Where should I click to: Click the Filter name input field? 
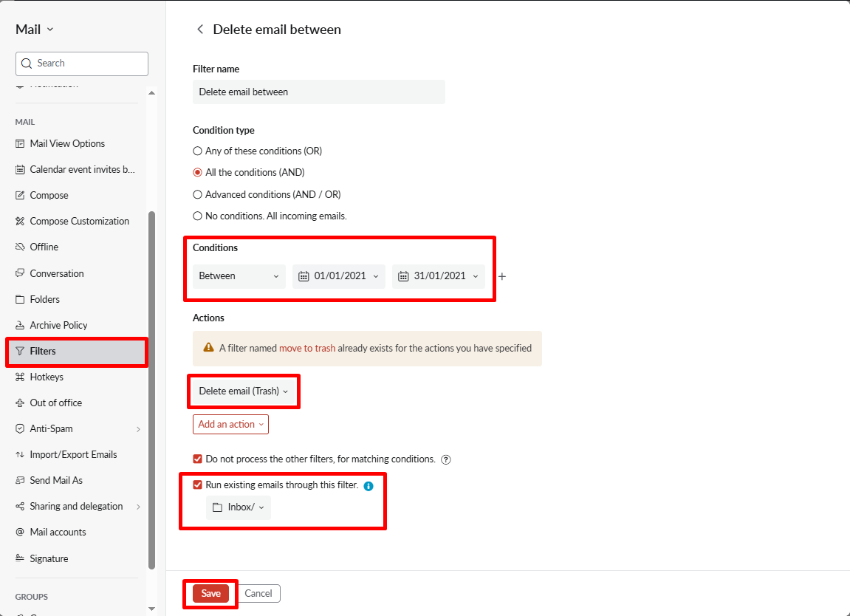point(318,92)
